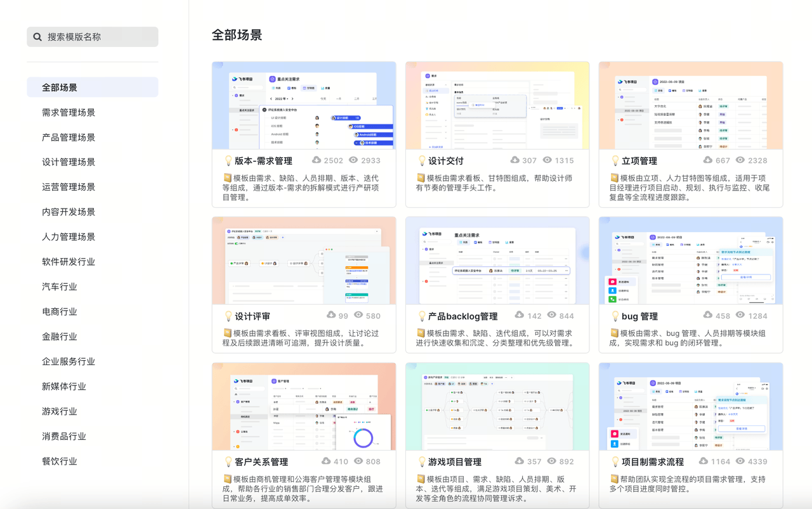Viewport: 812px width, 509px height.
Task: Click the 版本-需求管理 title
Action: [263, 161]
